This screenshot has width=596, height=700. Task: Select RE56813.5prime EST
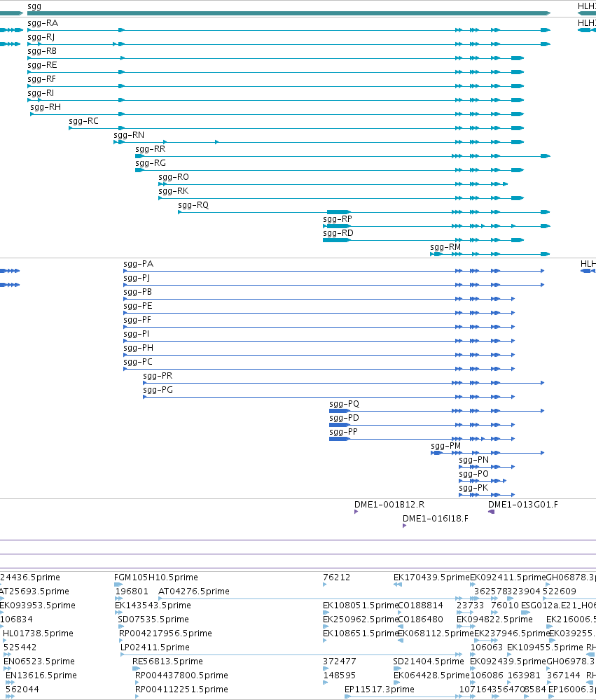(167, 661)
